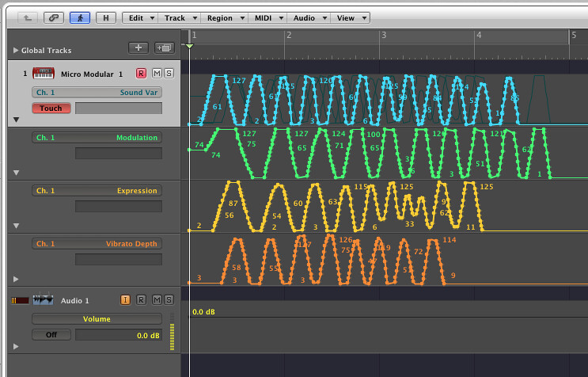Screen dimensions: 588x377
Task: Solo the Audio 1 track
Action: click(x=168, y=299)
